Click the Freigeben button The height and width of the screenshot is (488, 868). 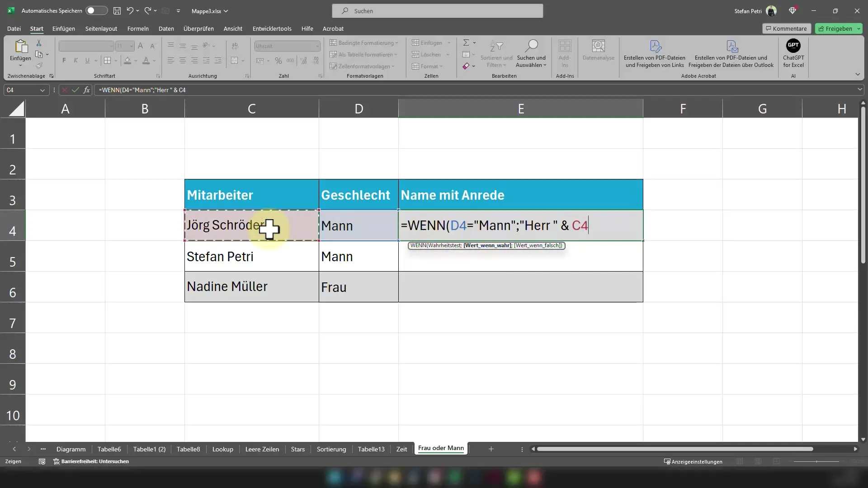(839, 28)
